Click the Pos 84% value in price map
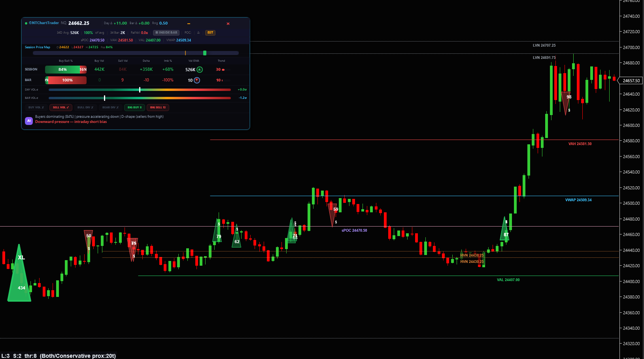The height and width of the screenshot is (359, 644). pyautogui.click(x=109, y=47)
